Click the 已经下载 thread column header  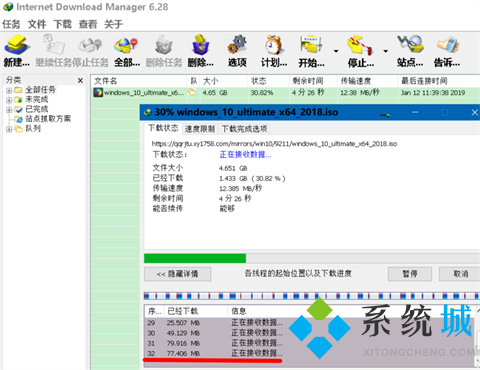(196, 311)
